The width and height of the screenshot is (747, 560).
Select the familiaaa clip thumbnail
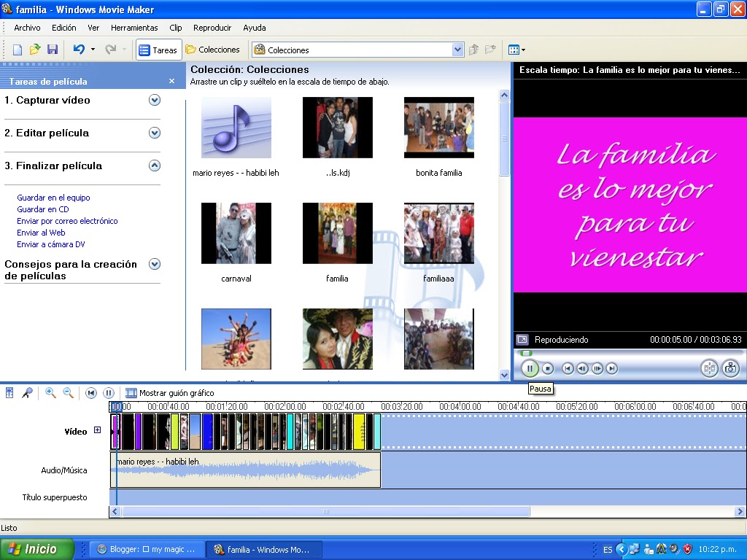pos(439,233)
